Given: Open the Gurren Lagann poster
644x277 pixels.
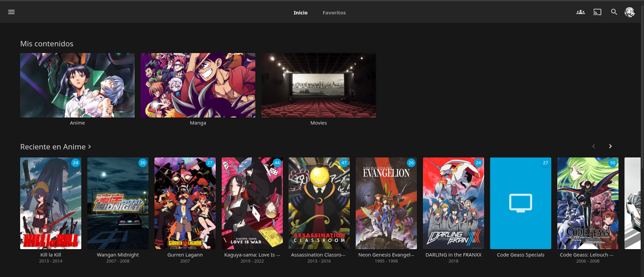Looking at the screenshot, I should [x=185, y=203].
